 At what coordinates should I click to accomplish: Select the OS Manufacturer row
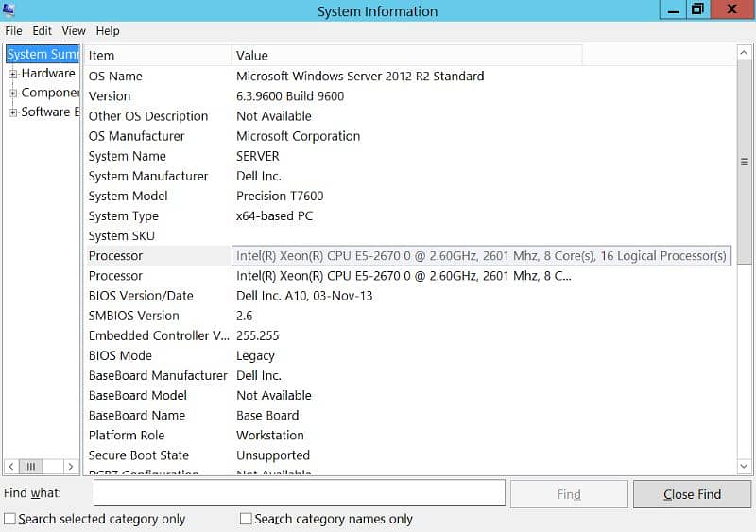tap(409, 136)
